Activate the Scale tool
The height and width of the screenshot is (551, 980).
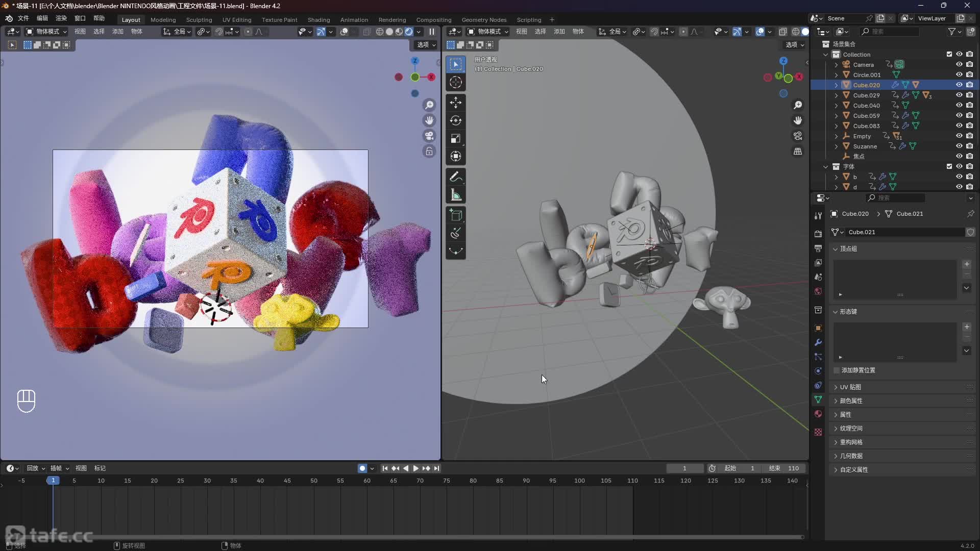tap(456, 138)
